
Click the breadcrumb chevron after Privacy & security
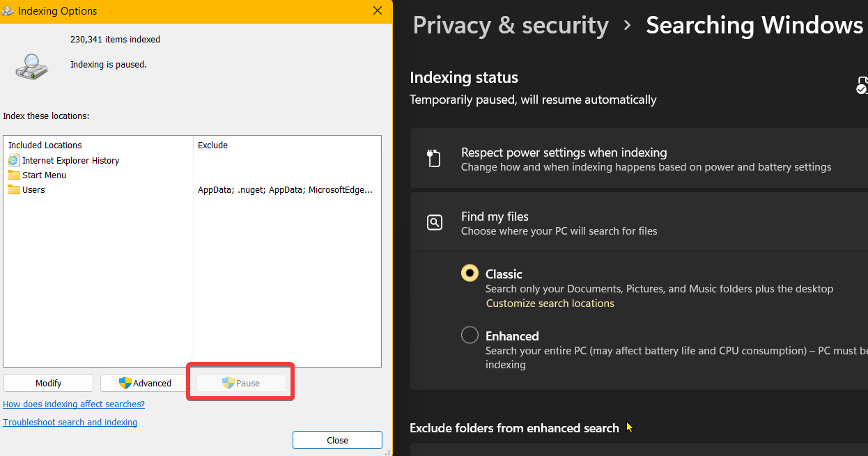627,26
